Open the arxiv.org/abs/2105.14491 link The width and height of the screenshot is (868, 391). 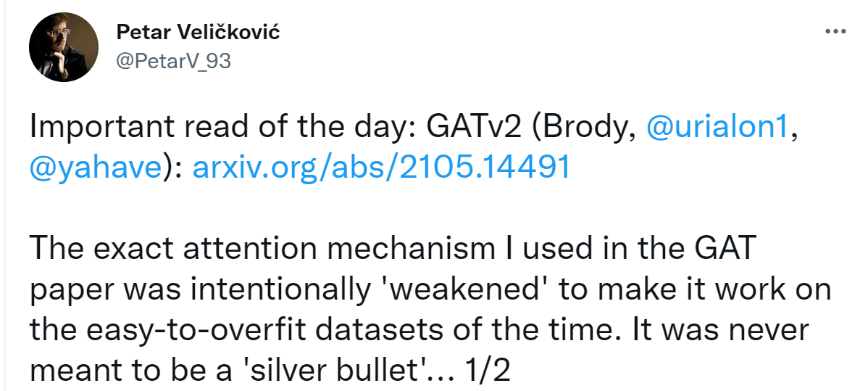click(380, 168)
